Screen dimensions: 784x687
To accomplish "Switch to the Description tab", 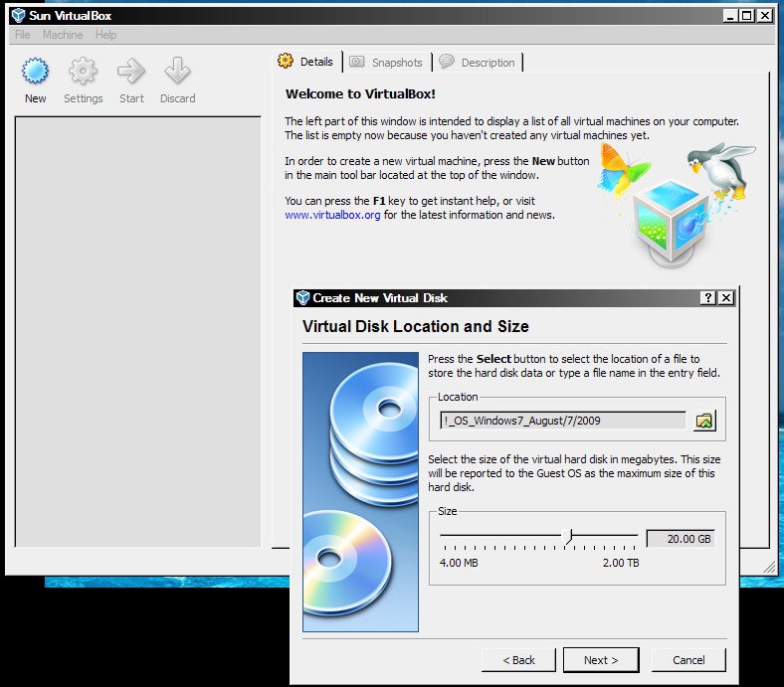I will (x=478, y=62).
